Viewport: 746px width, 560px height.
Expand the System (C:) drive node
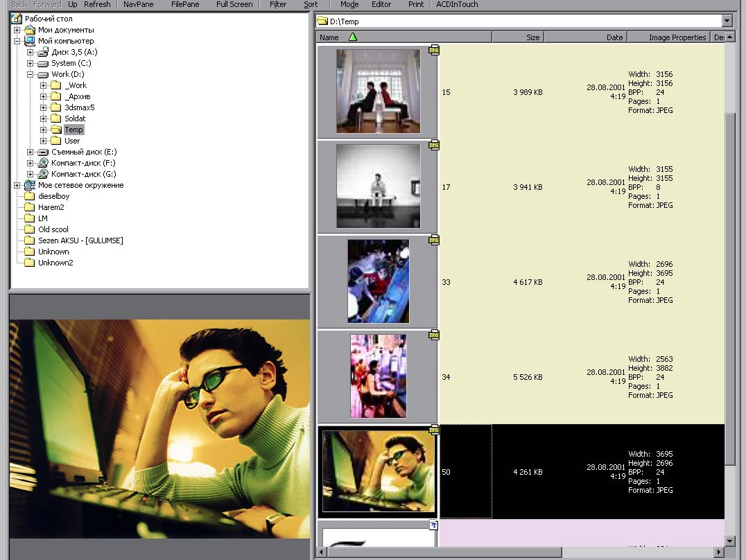tap(30, 63)
